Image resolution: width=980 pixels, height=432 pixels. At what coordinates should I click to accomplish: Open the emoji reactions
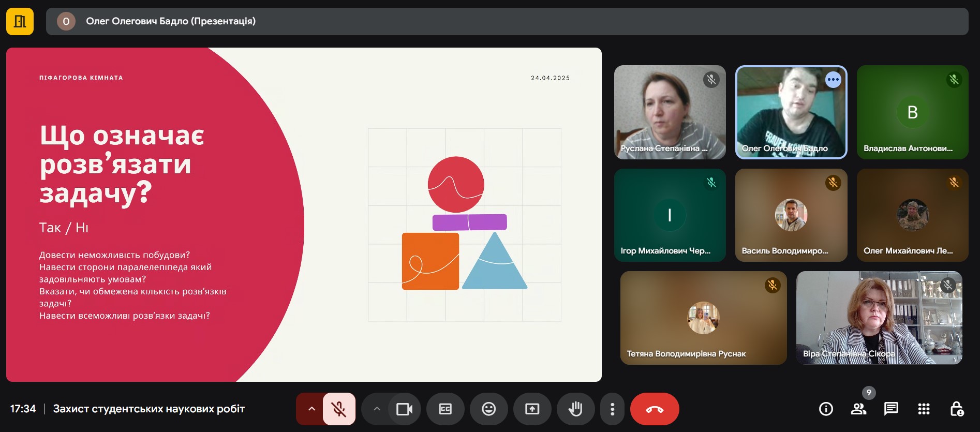pyautogui.click(x=488, y=409)
